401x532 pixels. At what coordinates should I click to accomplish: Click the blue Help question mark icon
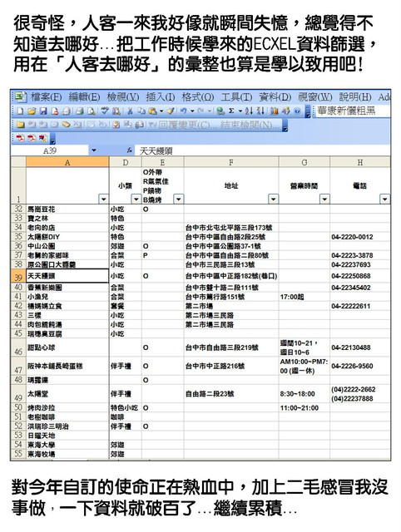click(298, 111)
